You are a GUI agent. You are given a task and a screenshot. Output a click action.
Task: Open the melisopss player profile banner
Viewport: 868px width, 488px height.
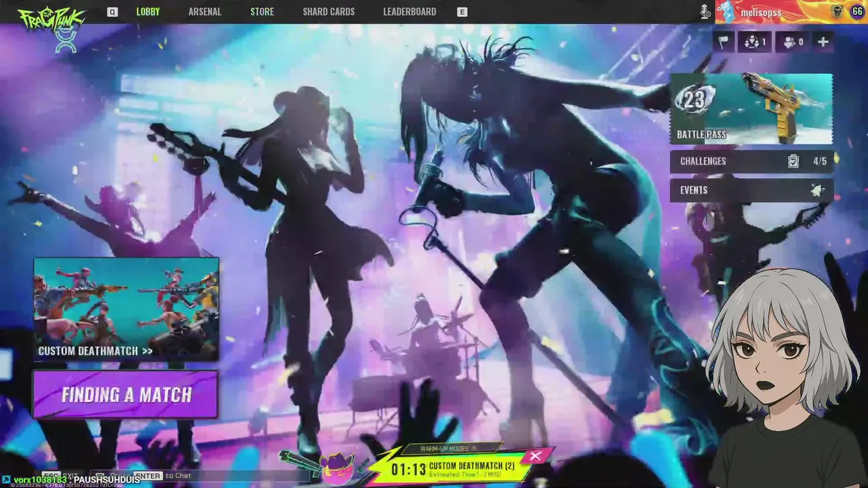point(790,12)
